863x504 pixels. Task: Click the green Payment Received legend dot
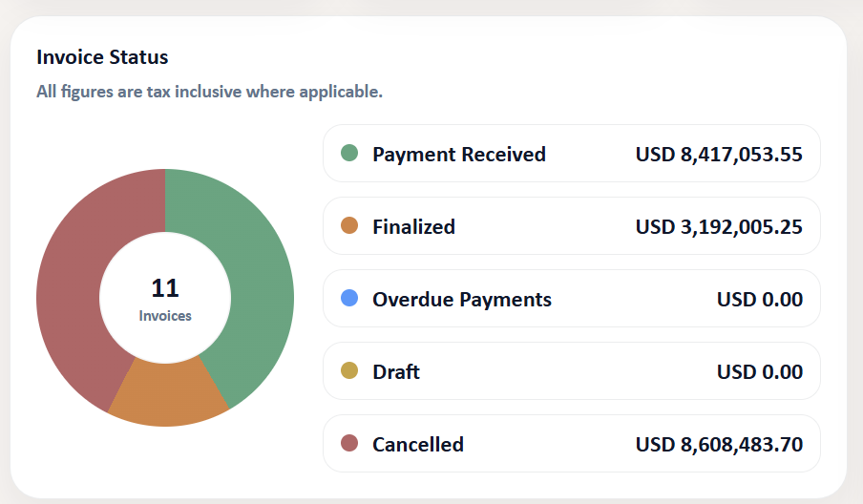coord(349,153)
